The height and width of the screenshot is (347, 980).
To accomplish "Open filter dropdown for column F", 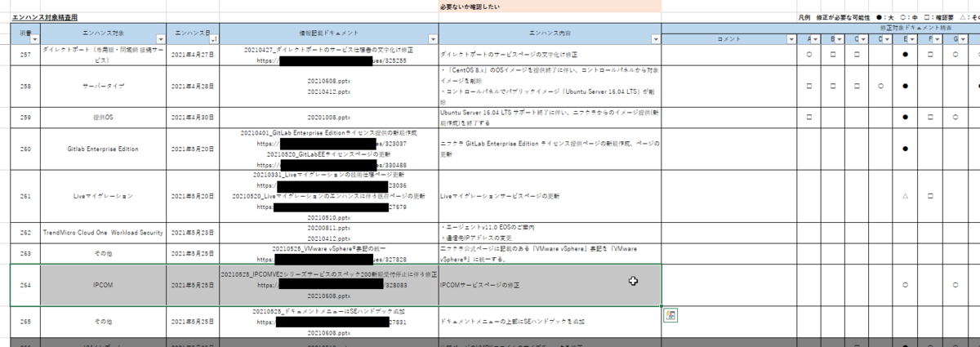I will click(x=938, y=38).
